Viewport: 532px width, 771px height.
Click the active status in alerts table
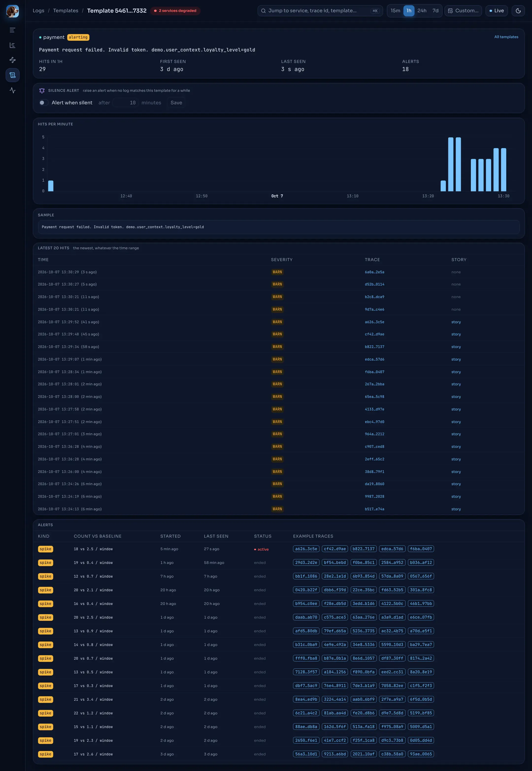[261, 549]
